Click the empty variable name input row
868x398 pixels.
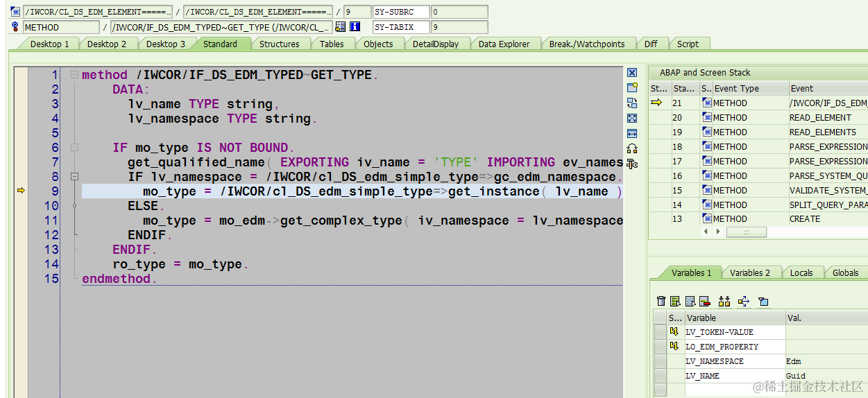click(x=735, y=390)
